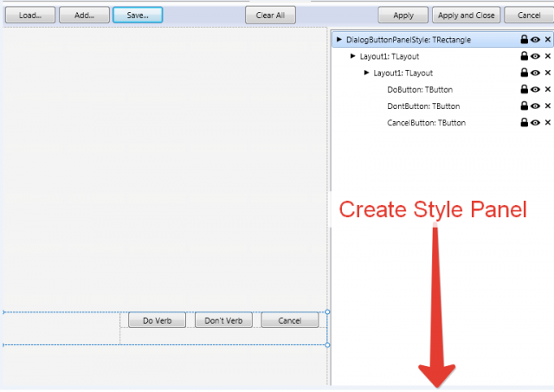Toggle lock on the DialogButtonPanelStyle row
554x392 pixels.
pos(525,39)
